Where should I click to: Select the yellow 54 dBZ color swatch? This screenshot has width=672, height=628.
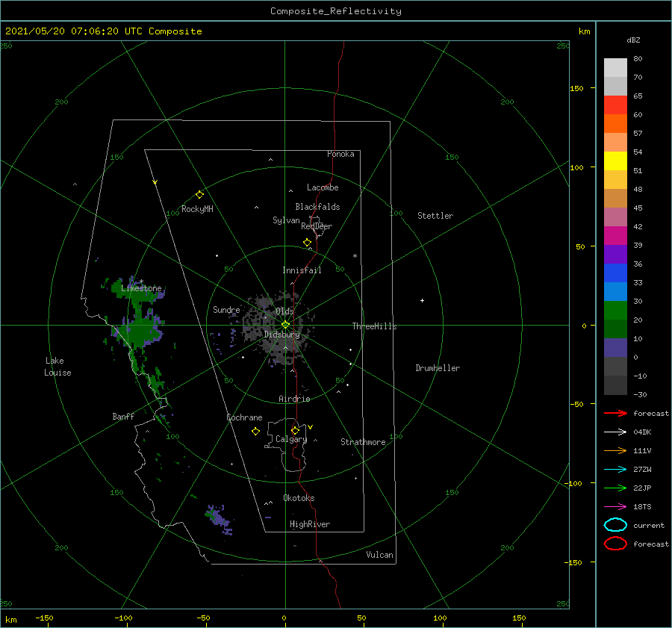pos(615,161)
